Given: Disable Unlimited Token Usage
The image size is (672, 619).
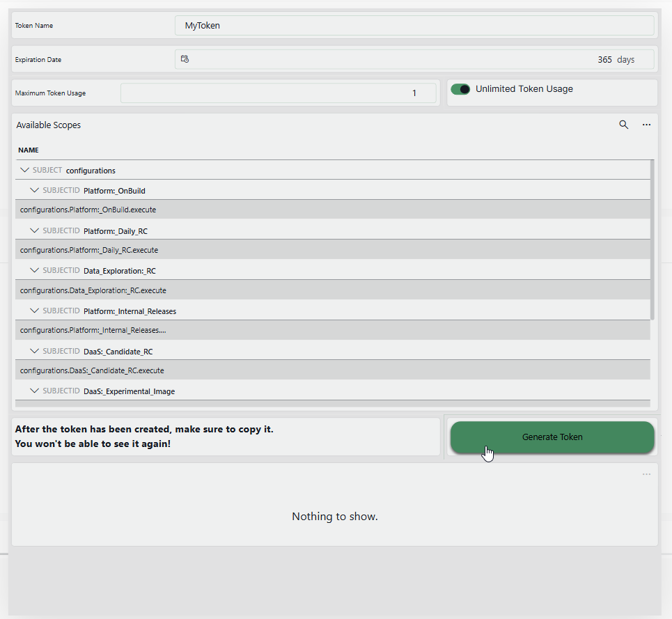Looking at the screenshot, I should coord(460,89).
